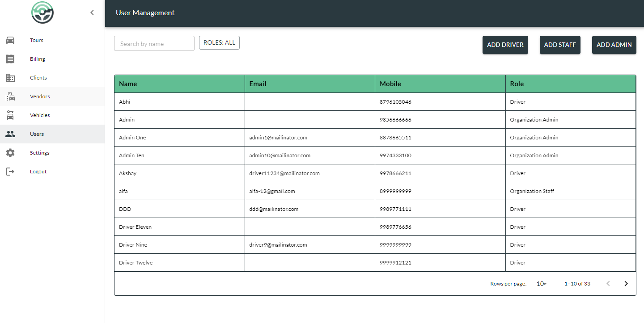Click the ADD DRIVER button
Screen dimensions: 644x323
(505, 45)
